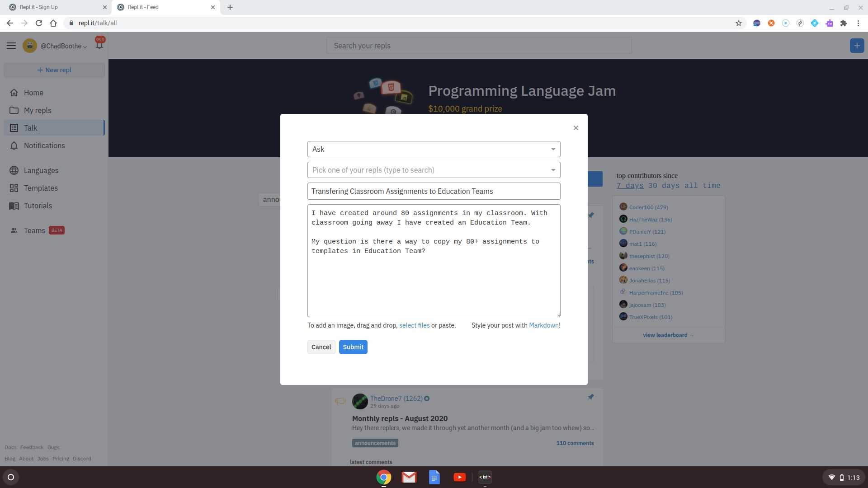
Task: Click the browser back arrow
Action: [x=10, y=23]
